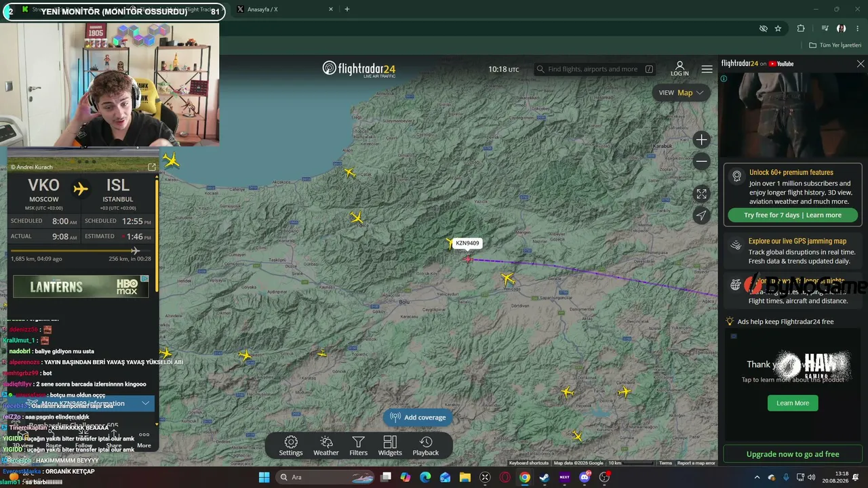Open the Windows Start menu
The width and height of the screenshot is (868, 488).
pos(264,477)
